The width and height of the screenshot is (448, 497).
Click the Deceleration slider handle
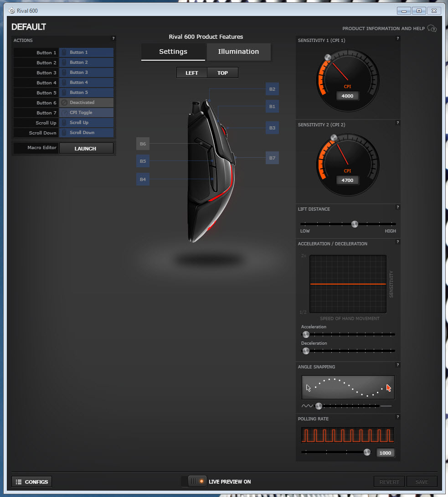click(306, 351)
